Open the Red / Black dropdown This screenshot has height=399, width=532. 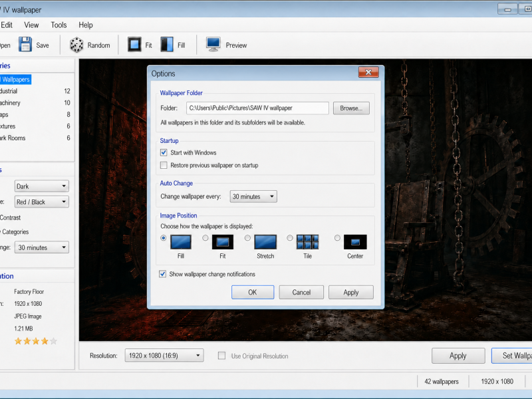pyautogui.click(x=42, y=202)
